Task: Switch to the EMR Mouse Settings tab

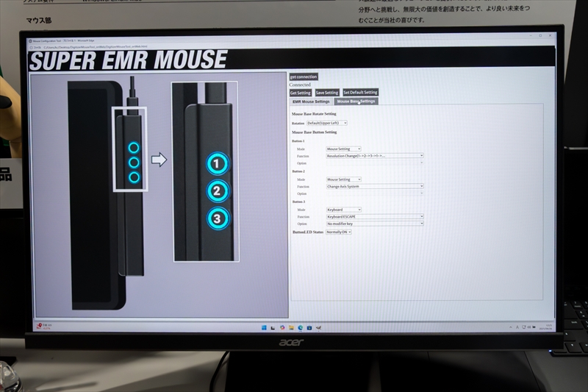Action: click(x=311, y=101)
